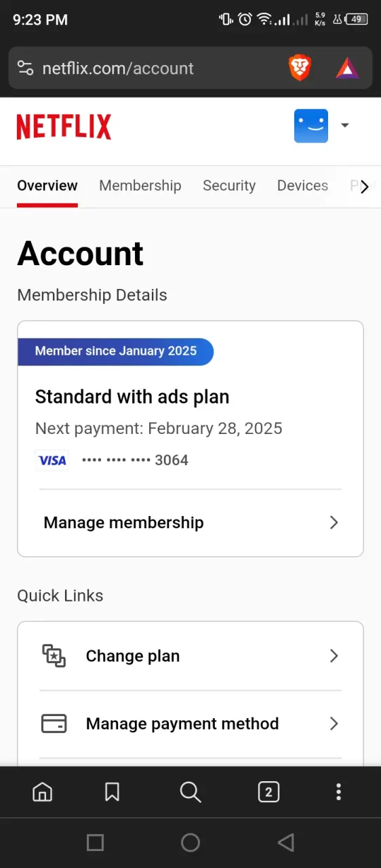
Task: Open site settings icon in address bar
Action: click(x=25, y=68)
